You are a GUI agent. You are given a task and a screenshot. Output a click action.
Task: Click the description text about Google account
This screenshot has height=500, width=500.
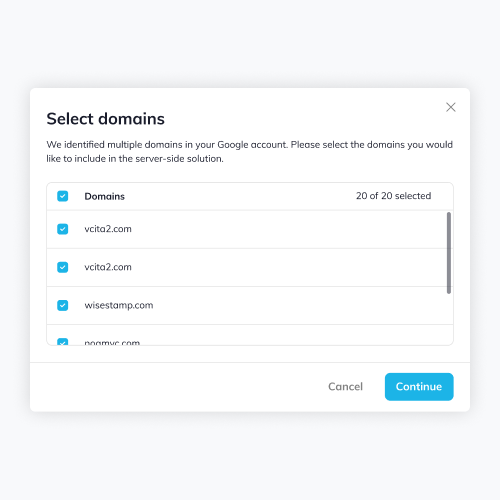tap(249, 151)
